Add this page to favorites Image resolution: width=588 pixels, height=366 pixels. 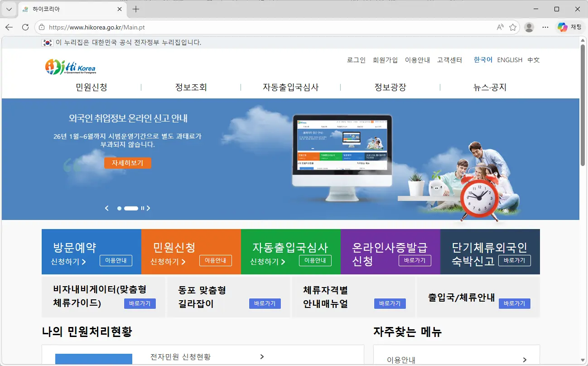click(x=513, y=27)
